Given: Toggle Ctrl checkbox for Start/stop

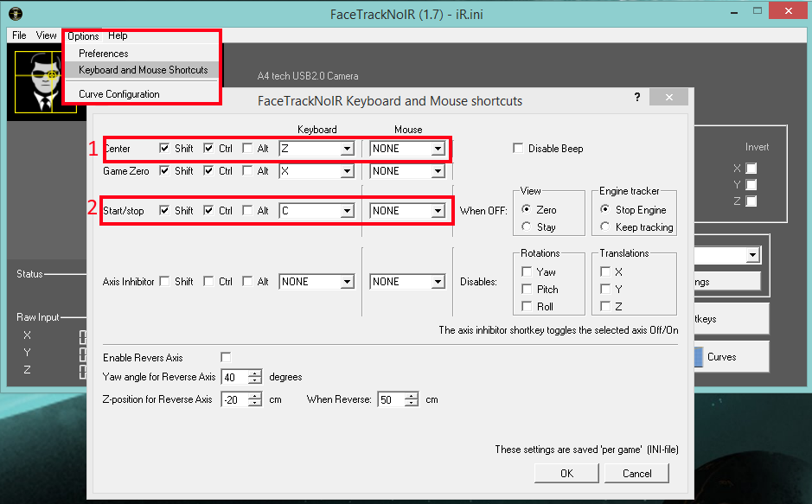Looking at the screenshot, I should 208,211.
